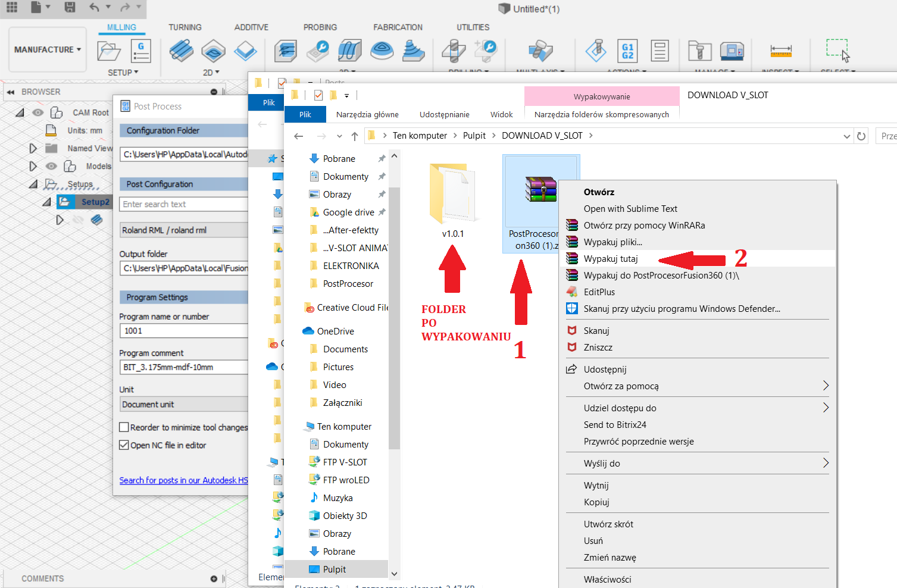The width and height of the screenshot is (897, 588).
Task: Click 'Ten komputer' in address breadcrumb
Action: 420,136
